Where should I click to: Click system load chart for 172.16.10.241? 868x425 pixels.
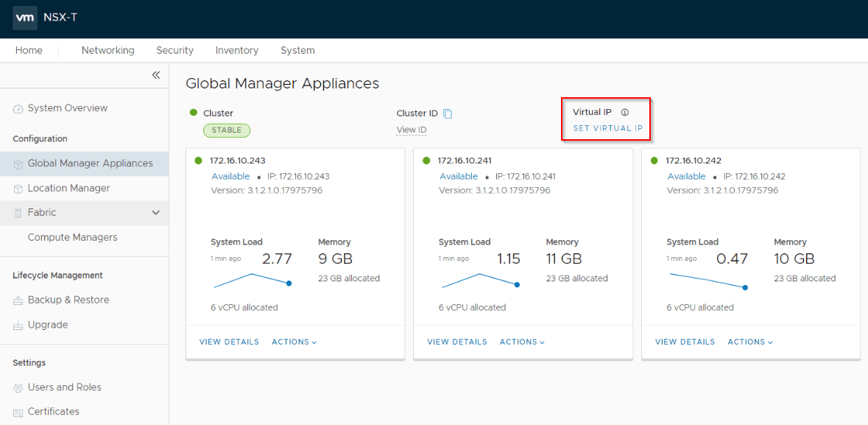point(481,281)
